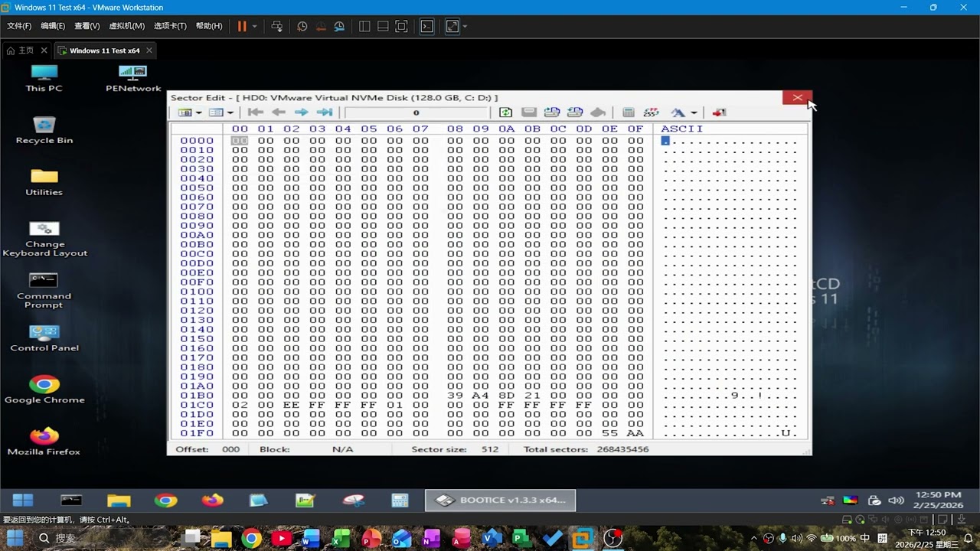Click the backup sectors to file icon
980x551 pixels.
coord(552,112)
